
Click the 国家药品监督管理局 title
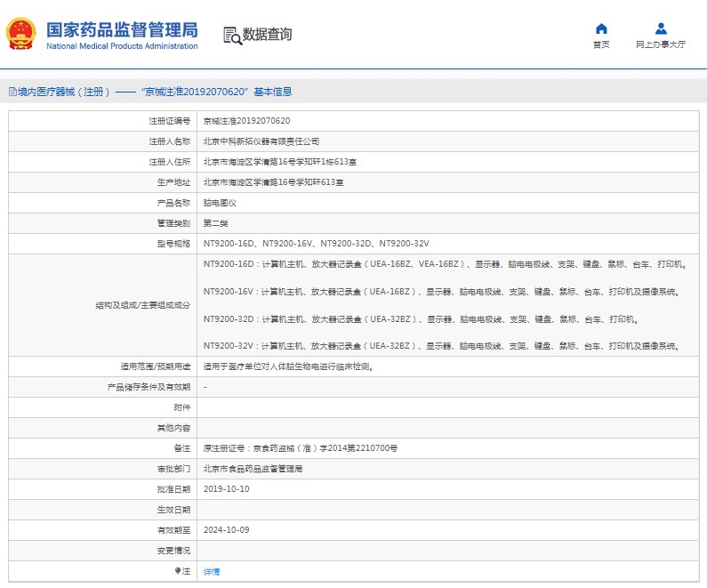click(x=122, y=29)
